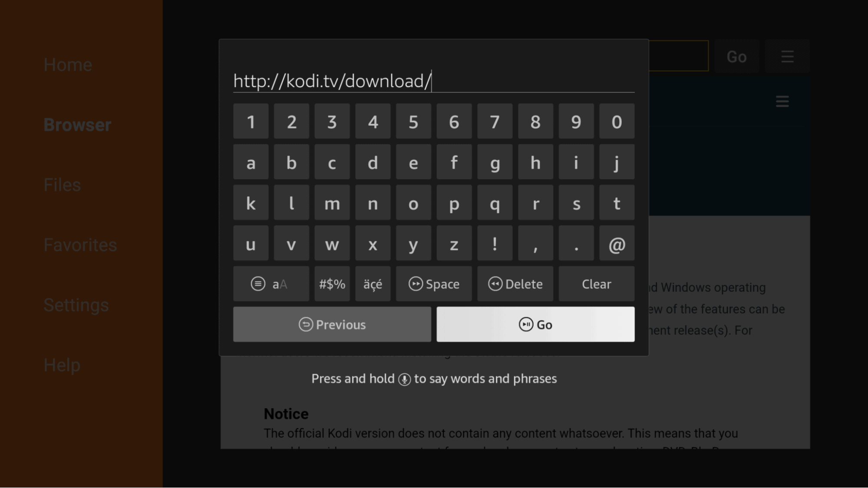Open Settings menu item in sidebar
The width and height of the screenshot is (868, 488).
click(x=76, y=305)
